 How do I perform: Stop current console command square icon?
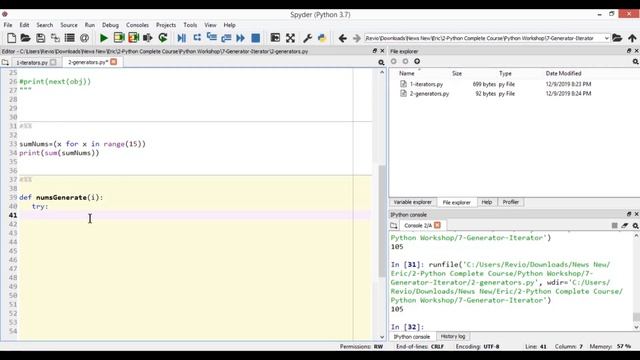point(614,225)
